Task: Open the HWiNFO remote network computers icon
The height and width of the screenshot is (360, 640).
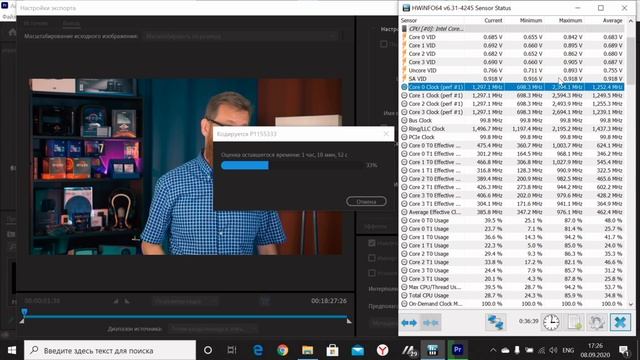Action: 495,322
